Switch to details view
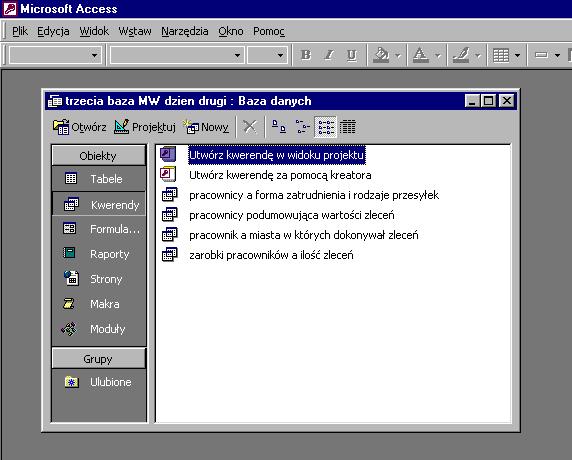The height and width of the screenshot is (460, 572). pyautogui.click(x=348, y=127)
